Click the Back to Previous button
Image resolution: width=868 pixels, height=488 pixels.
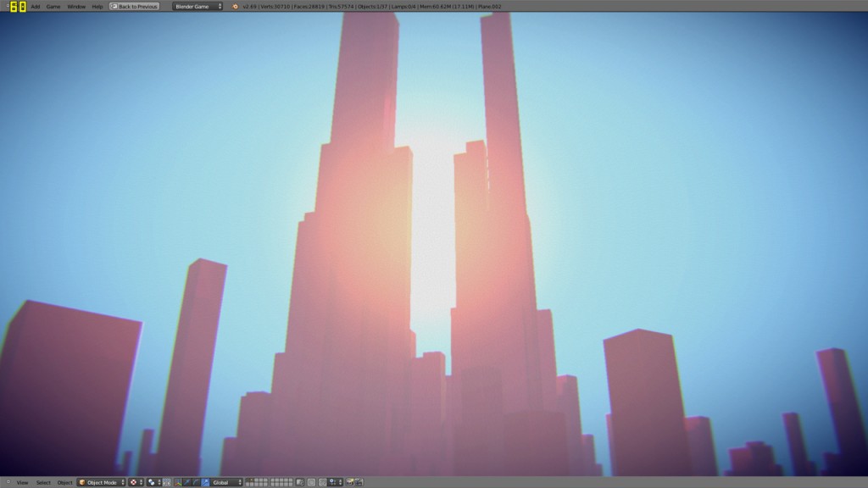coord(134,4)
